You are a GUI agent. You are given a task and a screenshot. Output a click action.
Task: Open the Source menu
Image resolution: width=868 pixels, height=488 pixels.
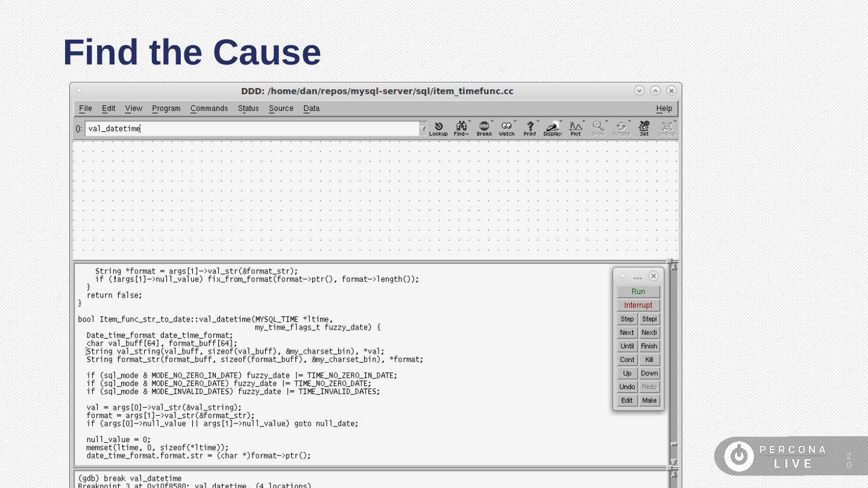[x=281, y=108]
